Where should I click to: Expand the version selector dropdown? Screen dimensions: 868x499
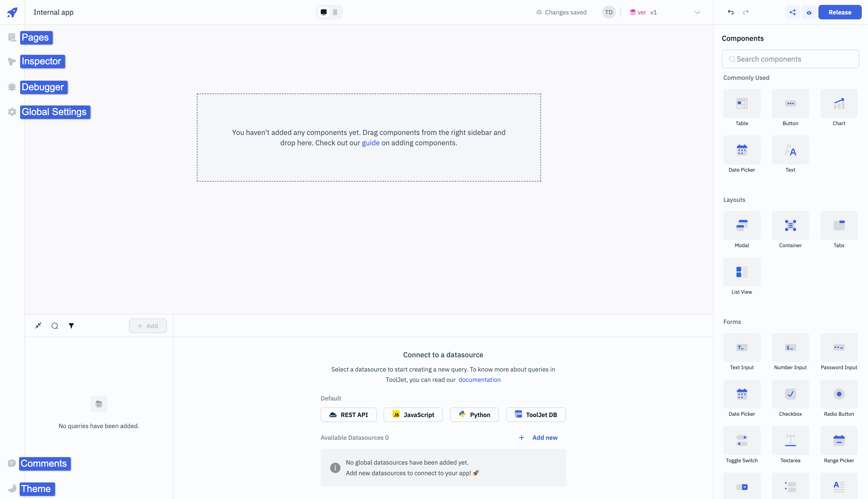click(x=697, y=12)
